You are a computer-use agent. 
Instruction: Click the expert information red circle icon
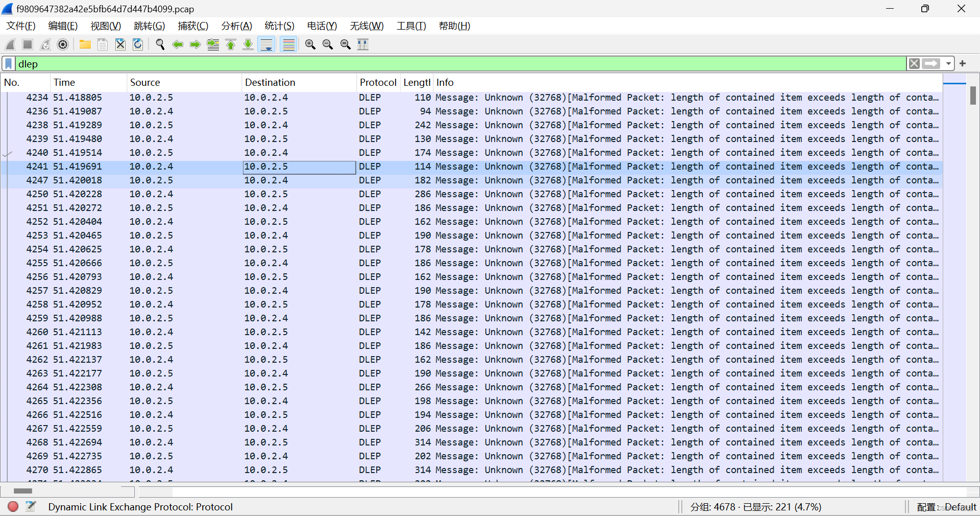(13, 506)
